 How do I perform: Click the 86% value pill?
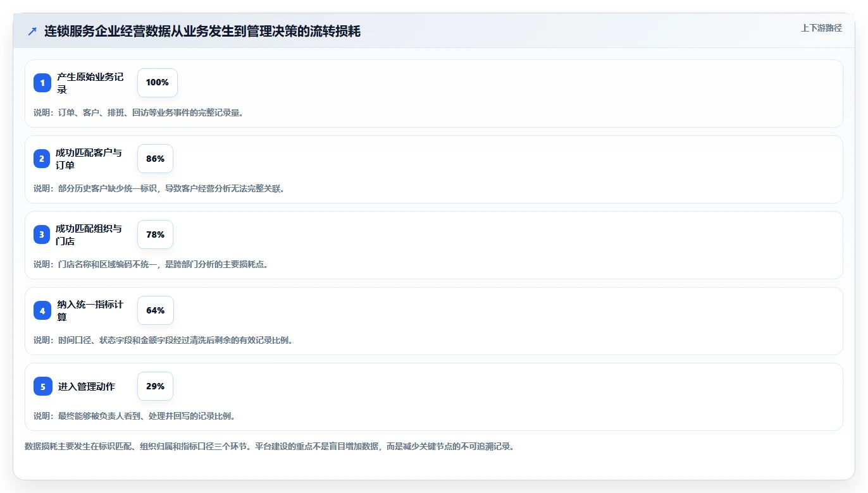(x=155, y=159)
